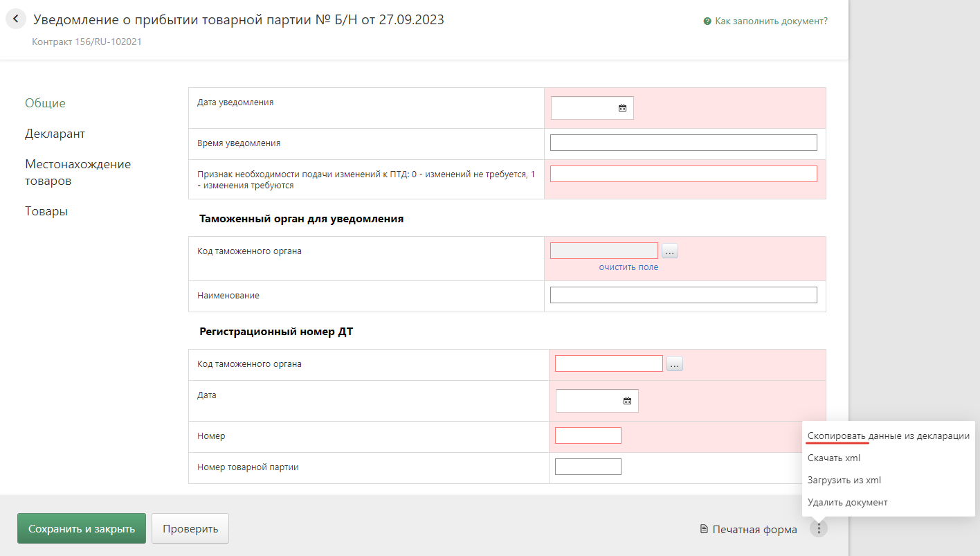Open calendar picker in the Дата field
980x556 pixels.
[627, 401]
